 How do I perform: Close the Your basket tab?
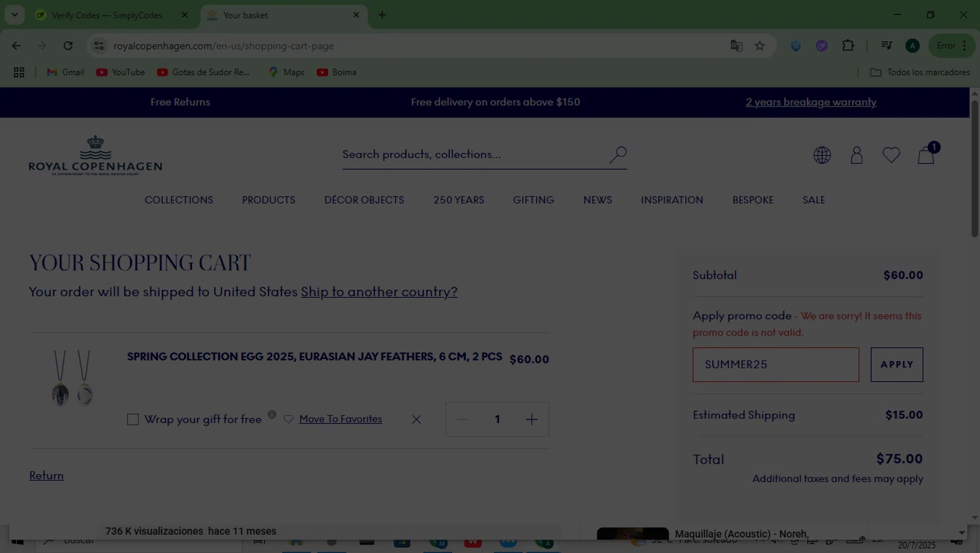tap(356, 15)
